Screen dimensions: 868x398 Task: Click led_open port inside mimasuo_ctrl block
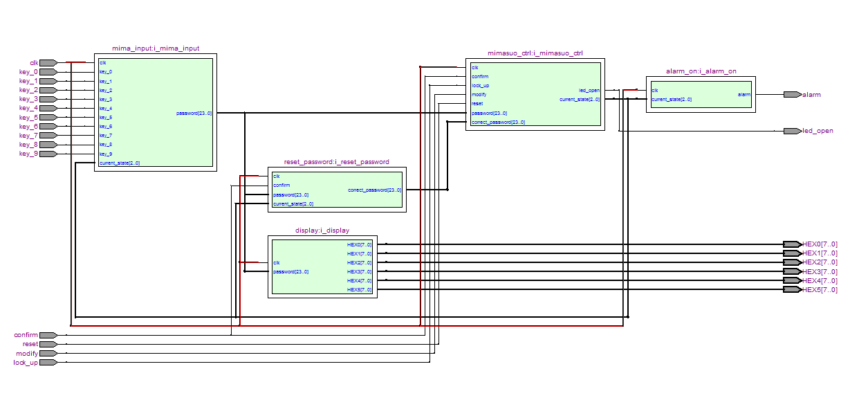click(x=589, y=91)
